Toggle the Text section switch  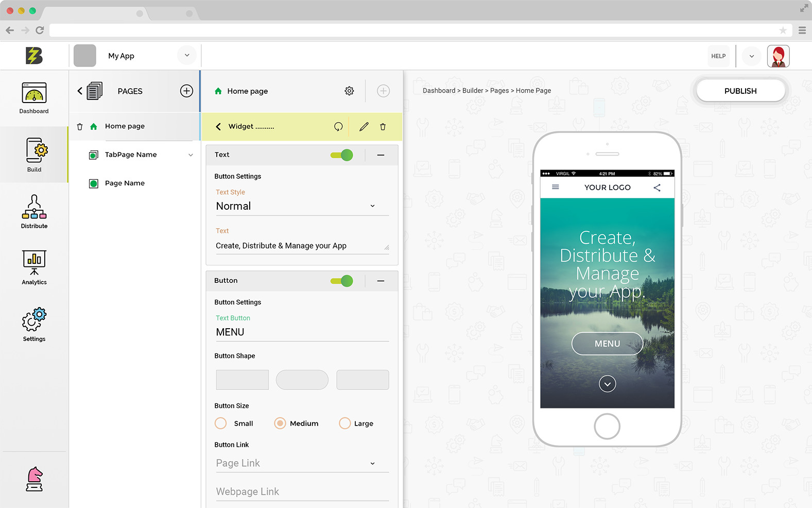click(x=342, y=155)
